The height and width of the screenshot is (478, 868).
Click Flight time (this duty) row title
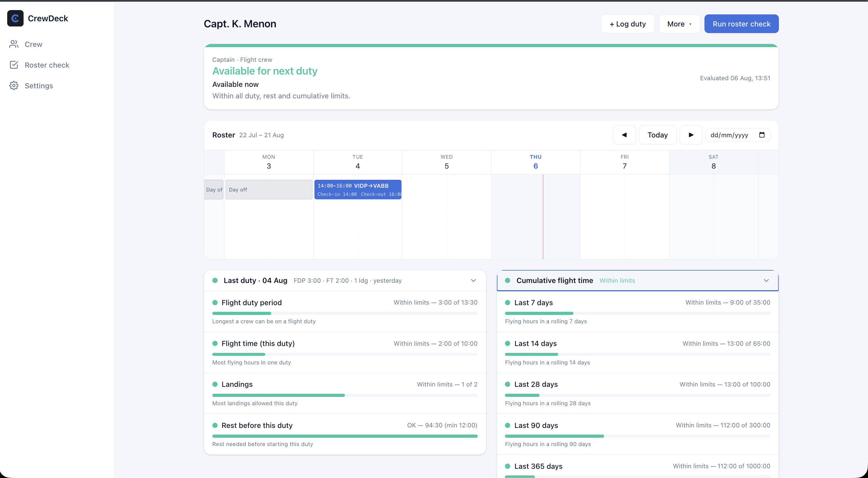click(x=258, y=343)
